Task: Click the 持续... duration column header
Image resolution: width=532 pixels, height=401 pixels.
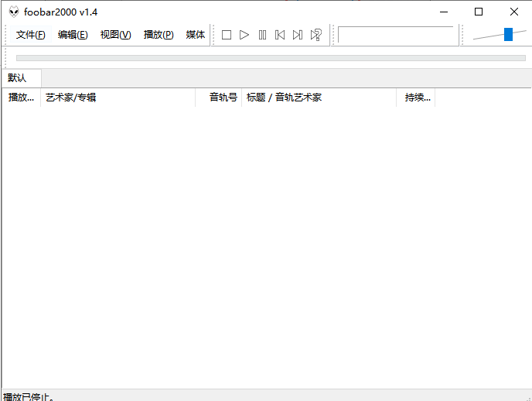Action: coord(418,98)
